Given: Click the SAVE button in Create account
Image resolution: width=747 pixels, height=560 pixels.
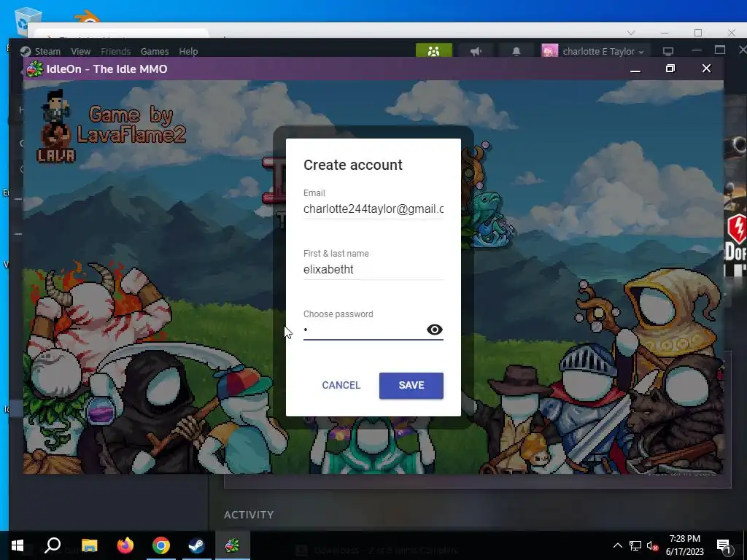Looking at the screenshot, I should (411, 385).
